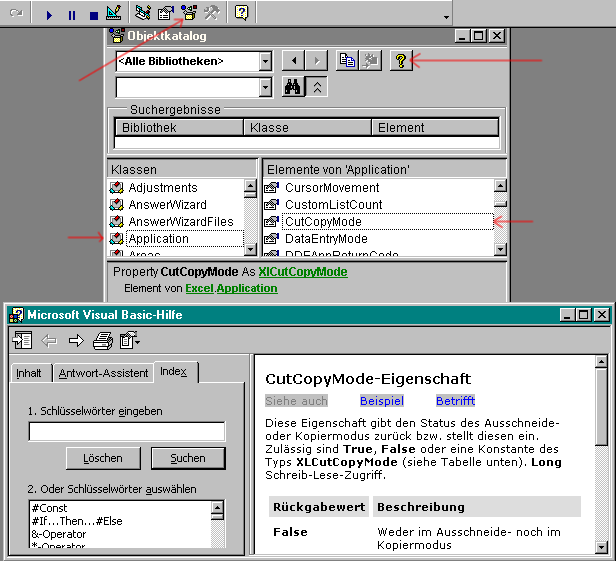Image resolution: width=616 pixels, height=561 pixels.
Task: Click help topic scroll up arrow
Action: [x=601, y=361]
